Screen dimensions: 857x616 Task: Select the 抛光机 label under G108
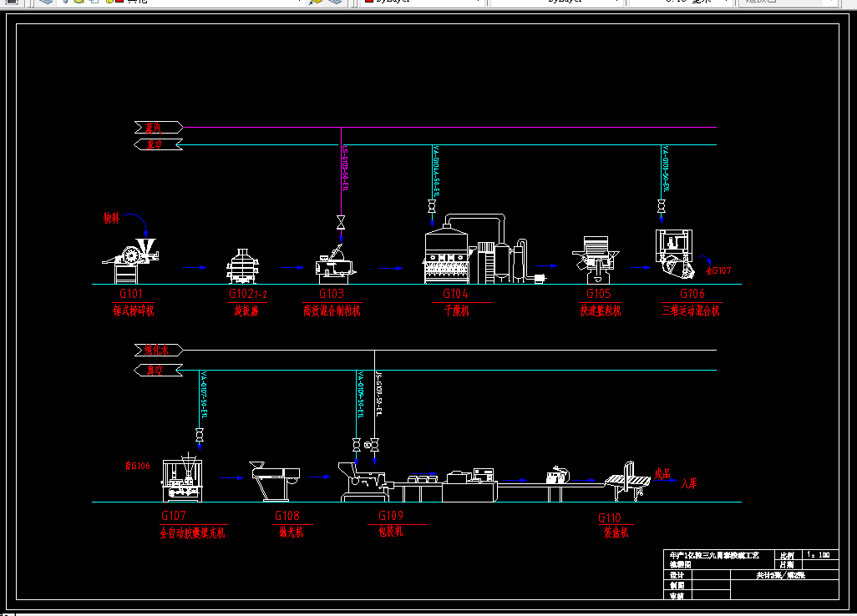click(x=291, y=532)
